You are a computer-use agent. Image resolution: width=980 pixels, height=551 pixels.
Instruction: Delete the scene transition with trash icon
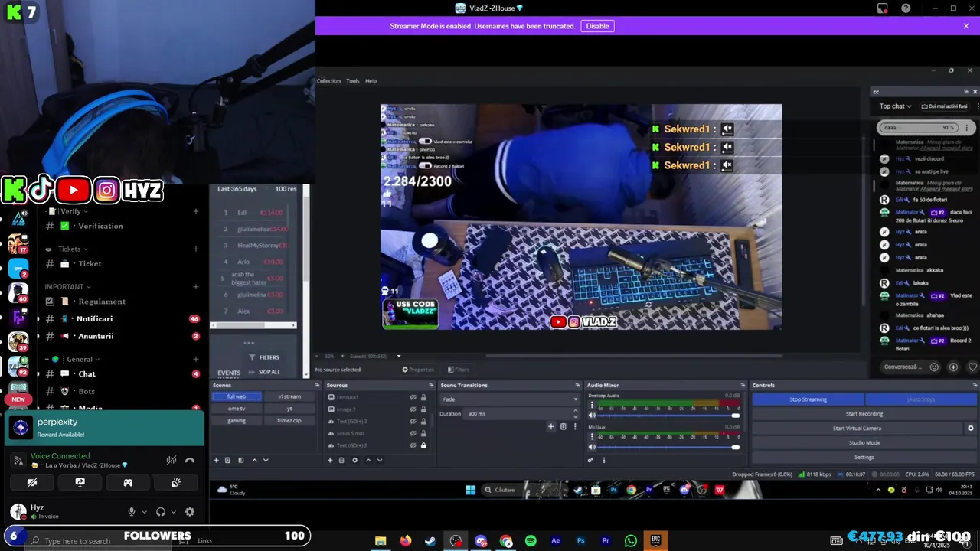click(563, 426)
